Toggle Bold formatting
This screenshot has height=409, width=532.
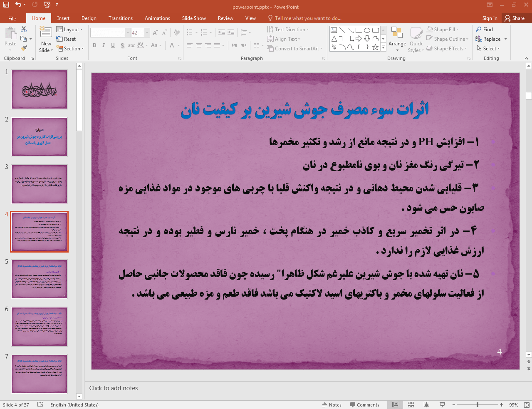tap(94, 45)
